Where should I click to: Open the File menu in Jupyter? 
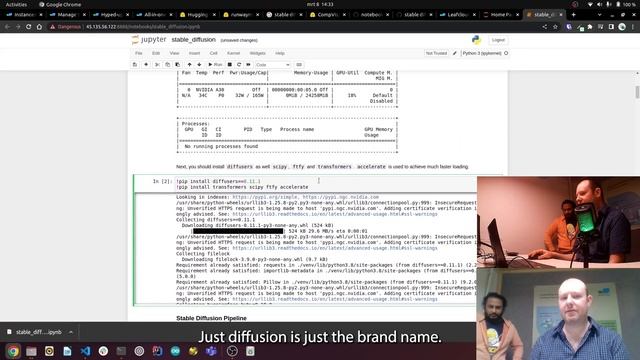tap(139, 53)
